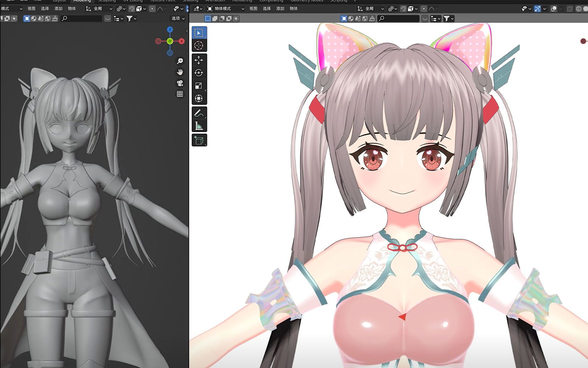The height and width of the screenshot is (368, 588).
Task: Activate the Scale tool
Action: point(199,86)
